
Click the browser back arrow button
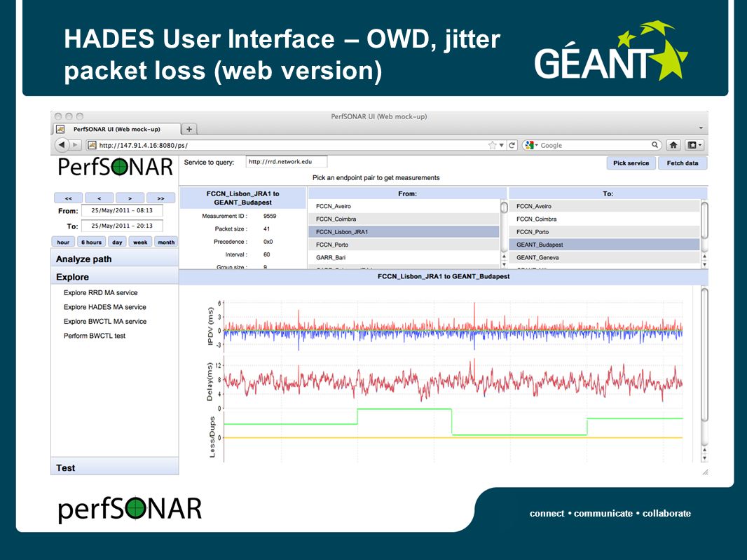point(62,145)
